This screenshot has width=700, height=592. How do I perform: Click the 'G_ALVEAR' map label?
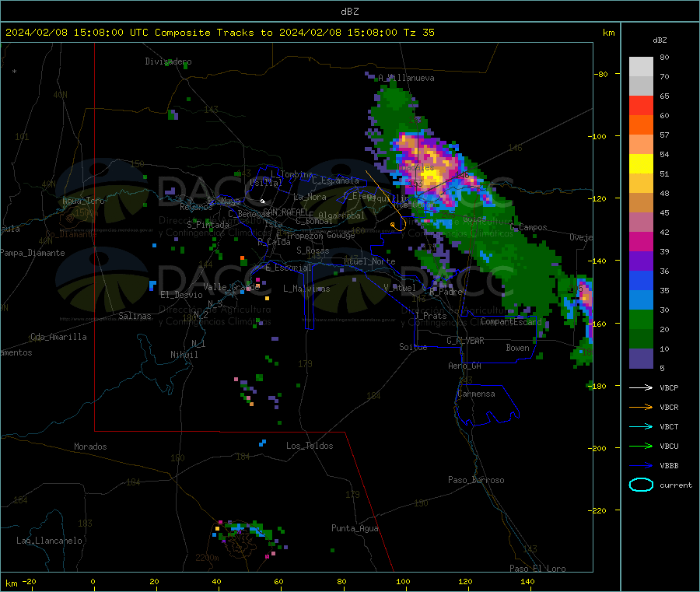[x=465, y=341]
